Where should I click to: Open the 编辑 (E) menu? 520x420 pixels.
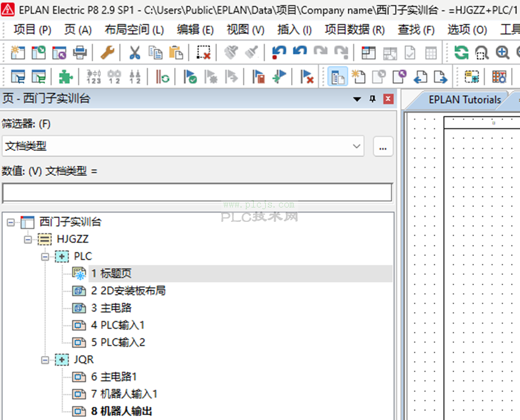coord(195,30)
